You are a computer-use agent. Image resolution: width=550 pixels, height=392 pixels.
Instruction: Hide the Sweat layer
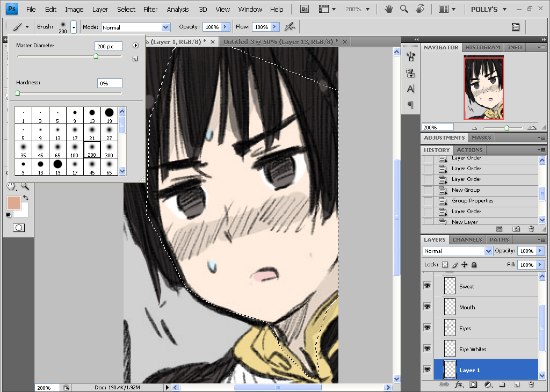(x=427, y=286)
